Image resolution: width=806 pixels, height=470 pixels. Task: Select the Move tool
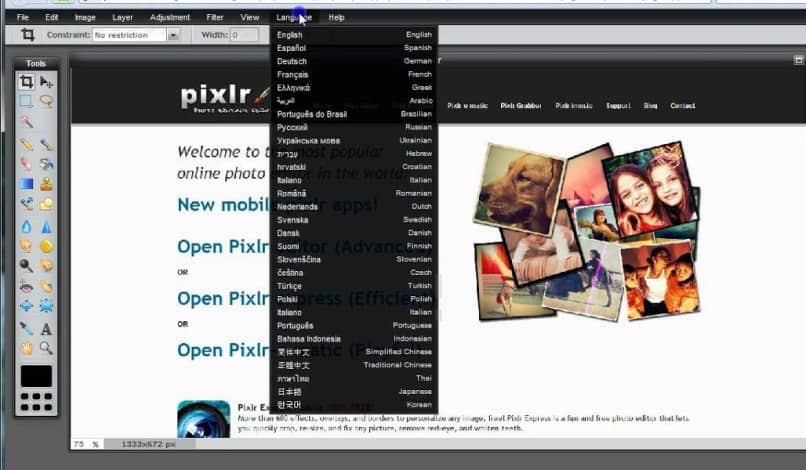[x=46, y=82]
